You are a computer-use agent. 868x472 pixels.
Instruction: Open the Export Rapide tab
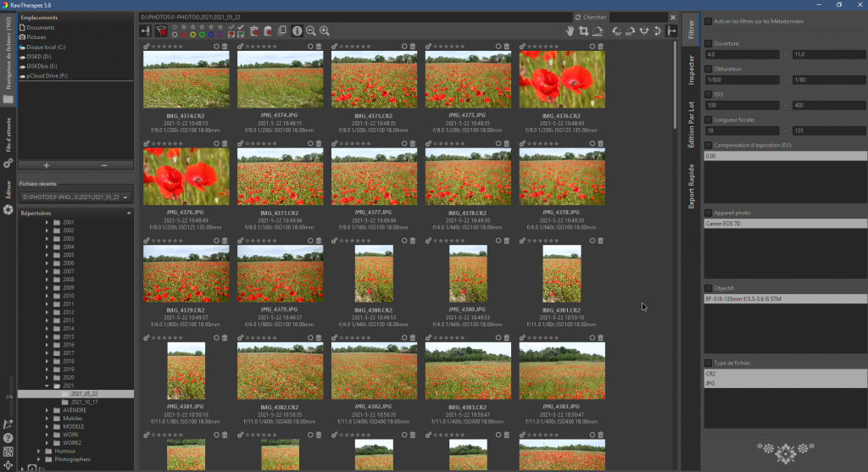[x=691, y=186]
